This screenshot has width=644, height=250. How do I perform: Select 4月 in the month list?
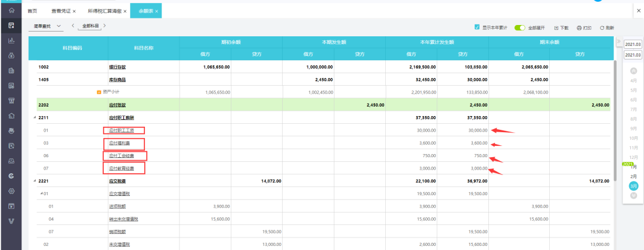pyautogui.click(x=633, y=80)
